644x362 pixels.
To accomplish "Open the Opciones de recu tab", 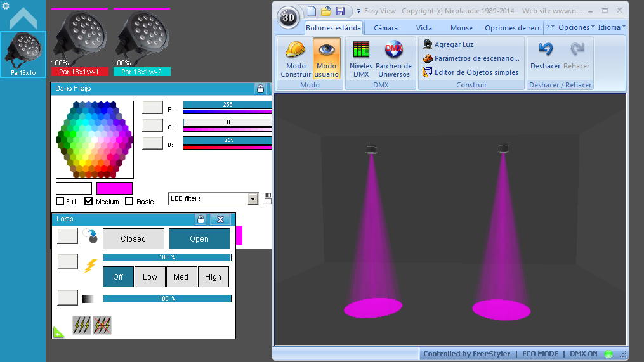I will coord(513,28).
